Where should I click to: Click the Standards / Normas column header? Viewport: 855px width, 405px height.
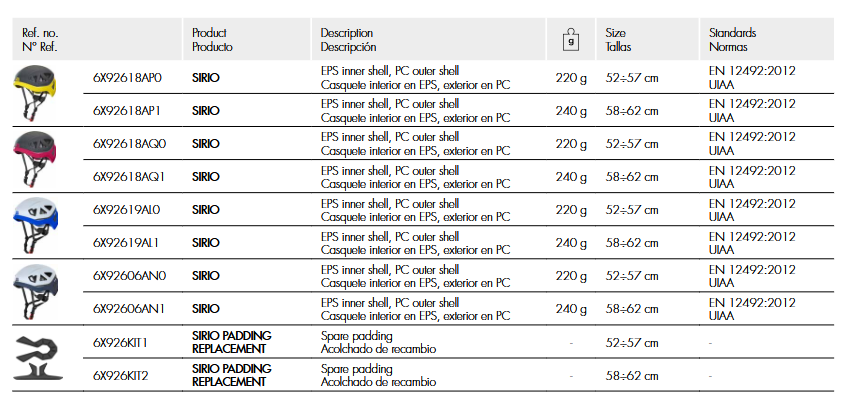(x=732, y=40)
